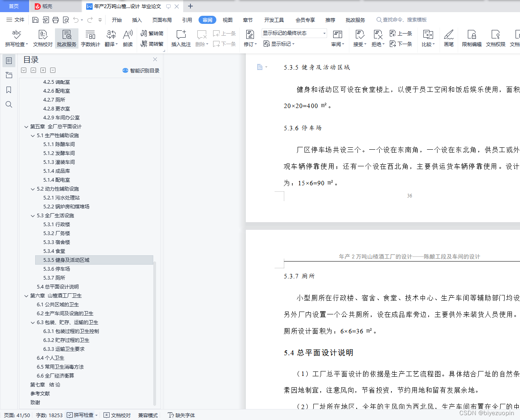
Task: Switch to the Developer Tools ribbon tab
Action: 274,20
